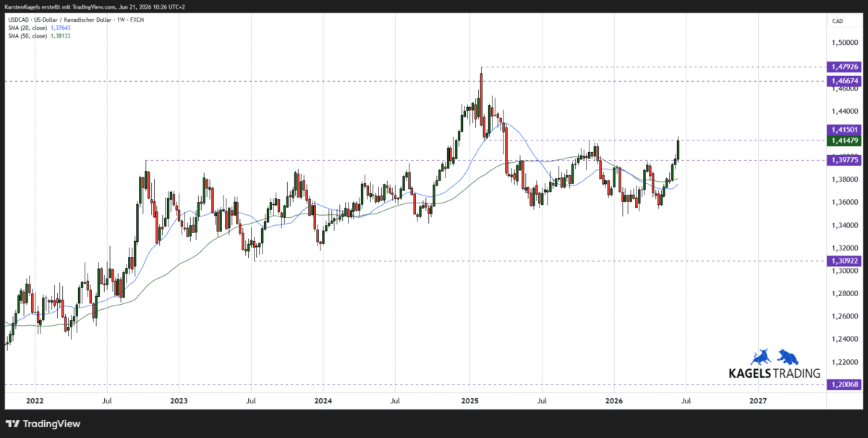The width and height of the screenshot is (868, 438).
Task: Click the 1,50000 price axis value
Action: coord(845,43)
